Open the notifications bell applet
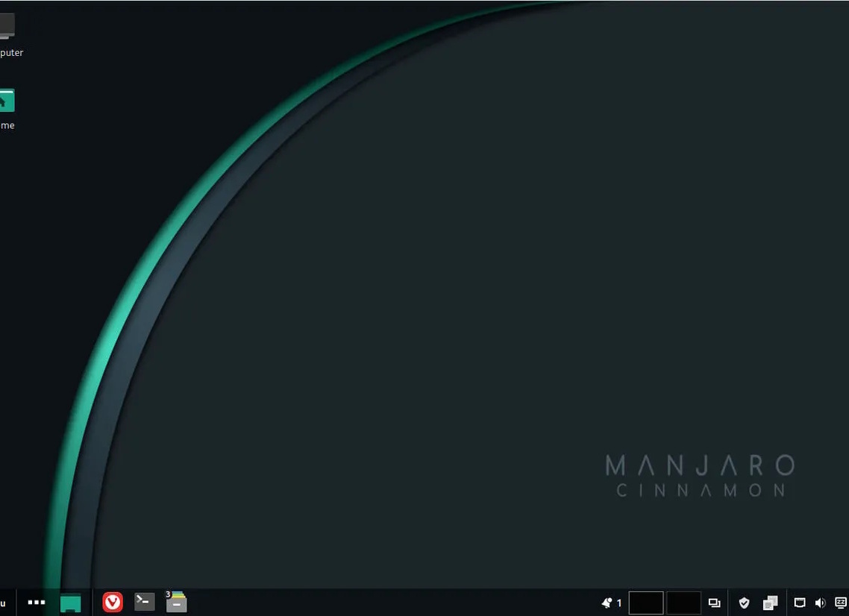849x616 pixels. pyautogui.click(x=607, y=603)
